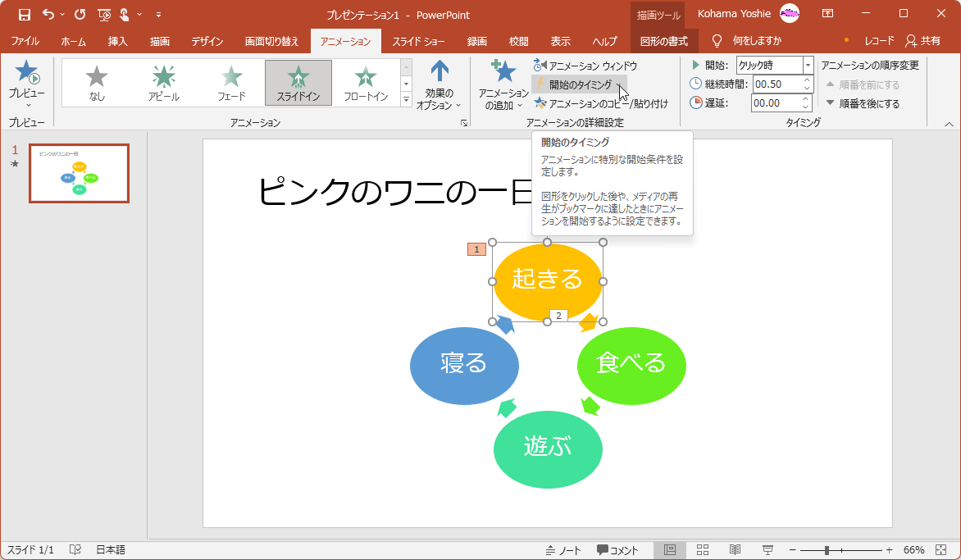Apply the アピール animation effect
The image size is (961, 560).
coord(163,82)
